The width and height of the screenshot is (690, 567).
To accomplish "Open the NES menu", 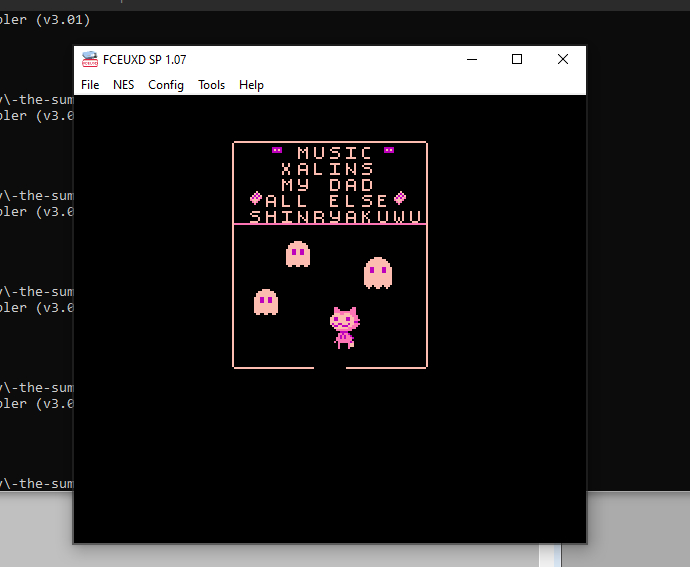I will tap(123, 85).
